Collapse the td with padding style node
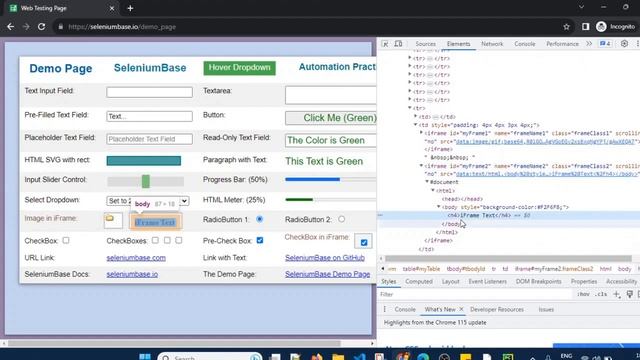 pyautogui.click(x=416, y=125)
